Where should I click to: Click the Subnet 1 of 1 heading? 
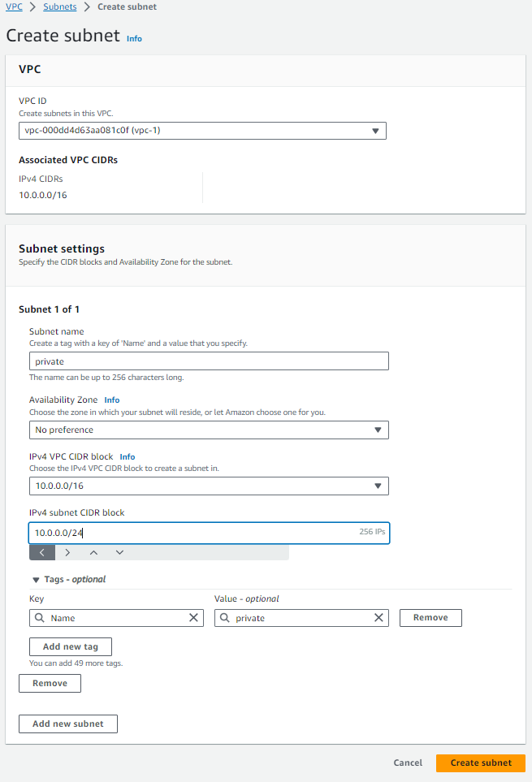(49, 309)
